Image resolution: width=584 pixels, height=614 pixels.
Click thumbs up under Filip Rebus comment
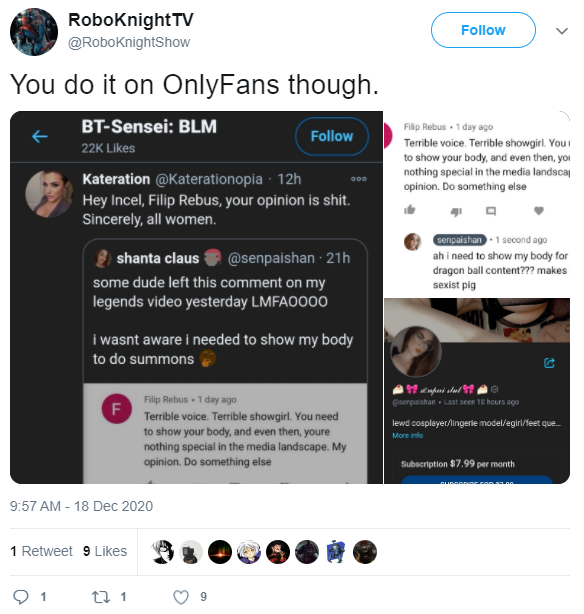[x=410, y=210]
